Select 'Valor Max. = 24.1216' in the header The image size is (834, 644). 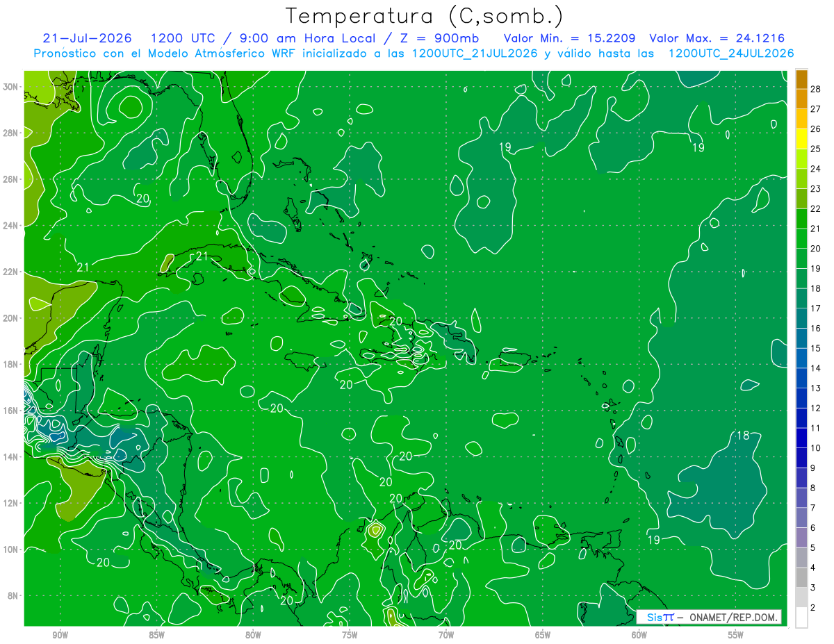point(717,38)
